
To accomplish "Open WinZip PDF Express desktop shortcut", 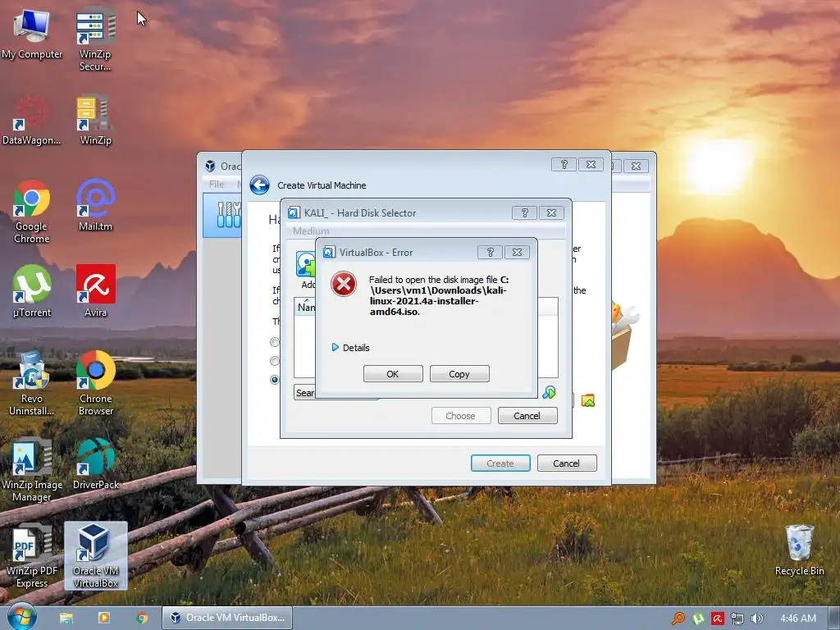I will 32,557.
